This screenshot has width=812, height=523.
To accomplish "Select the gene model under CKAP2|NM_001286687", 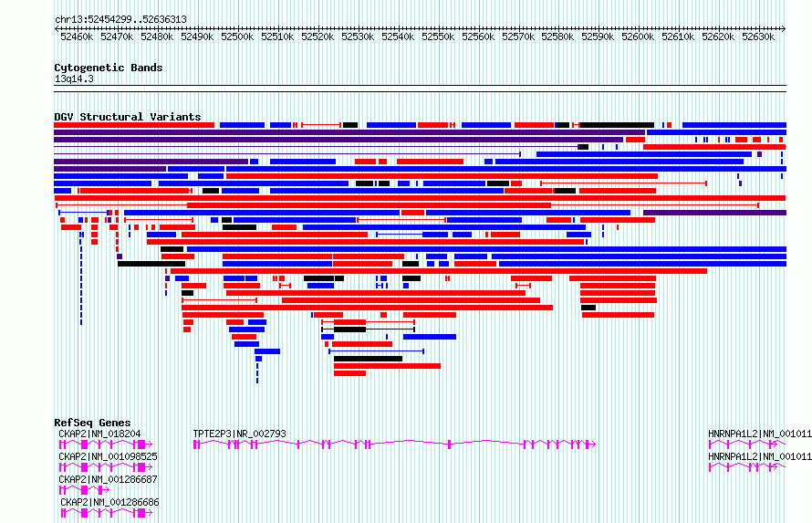I will pyautogui.click(x=85, y=490).
